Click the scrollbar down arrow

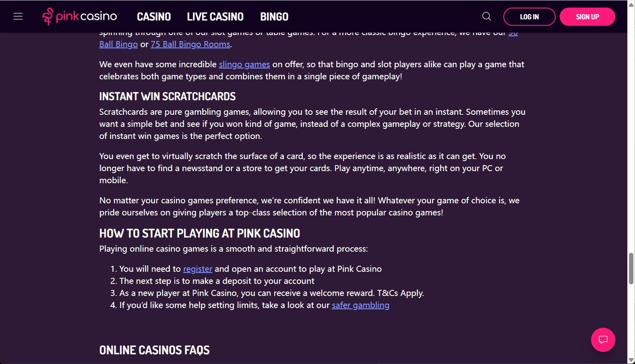(x=631, y=360)
